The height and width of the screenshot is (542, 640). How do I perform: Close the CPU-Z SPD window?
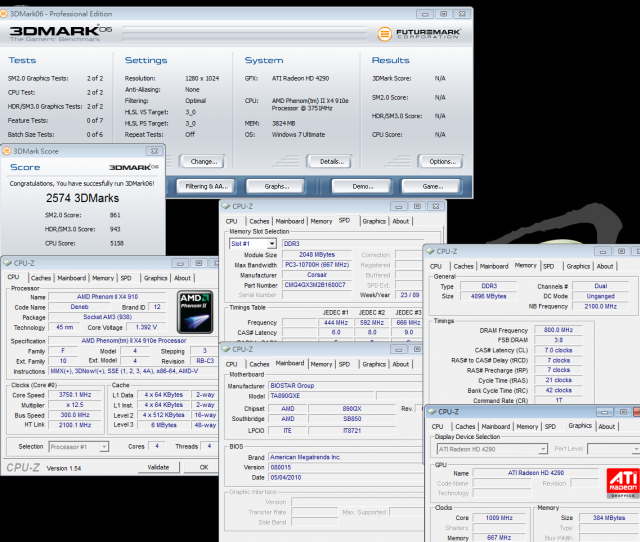[x=436, y=206]
